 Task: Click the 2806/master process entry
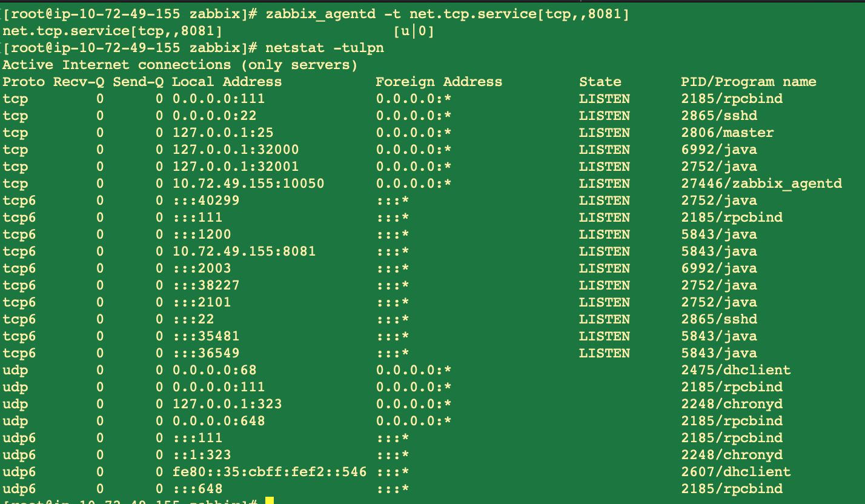tap(727, 132)
